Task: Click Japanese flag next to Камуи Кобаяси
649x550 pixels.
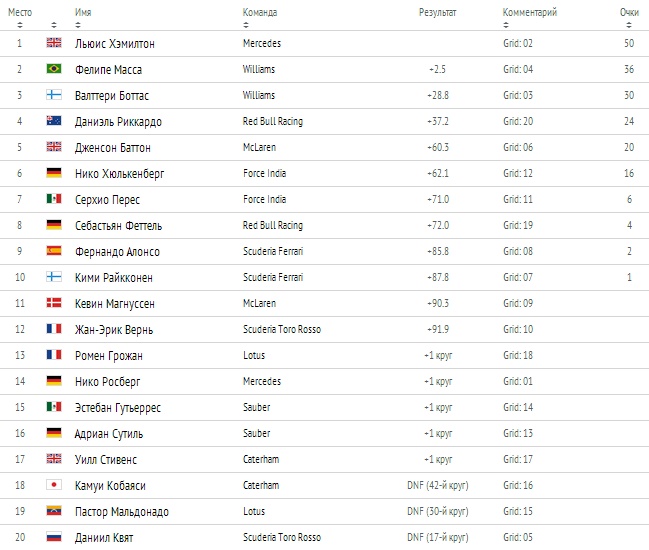Action: pos(54,485)
